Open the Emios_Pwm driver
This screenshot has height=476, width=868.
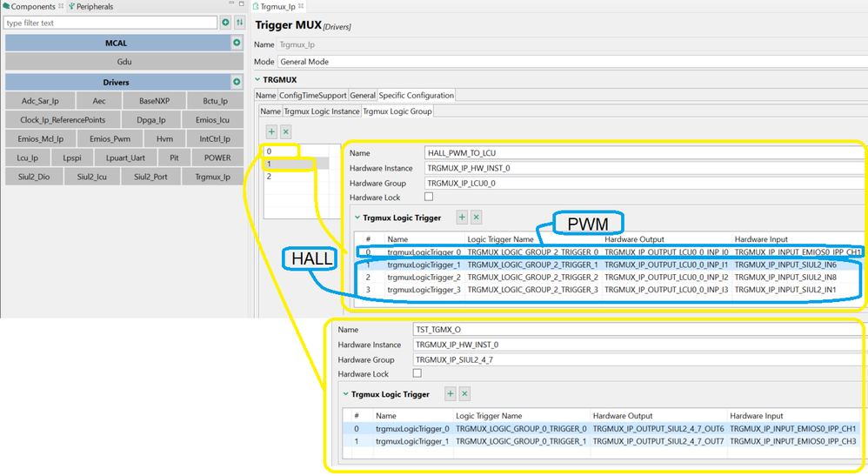[x=110, y=138]
